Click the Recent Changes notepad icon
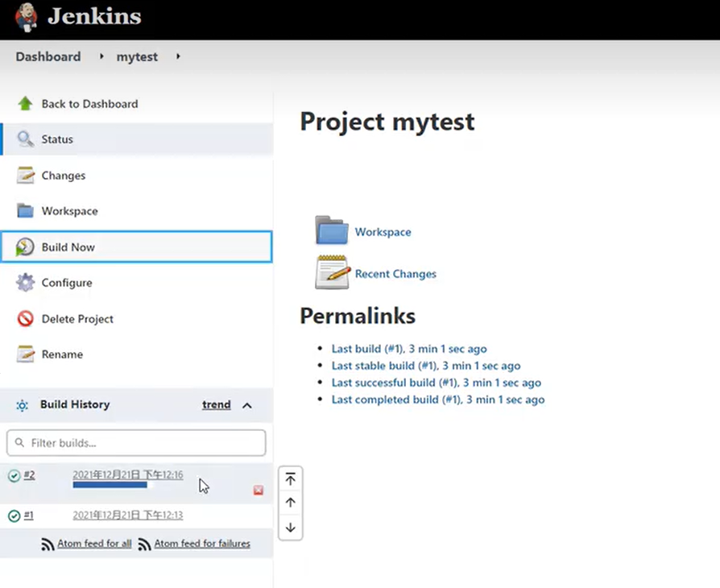 pyautogui.click(x=333, y=272)
